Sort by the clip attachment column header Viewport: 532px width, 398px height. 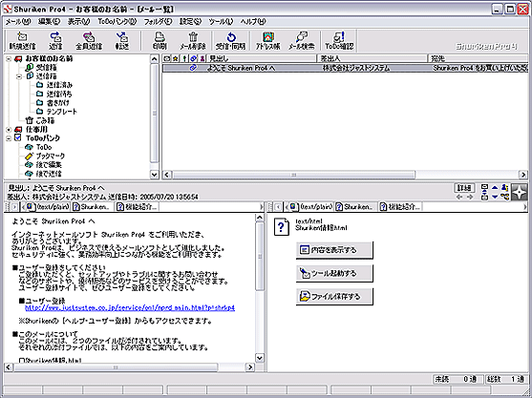pos(193,58)
